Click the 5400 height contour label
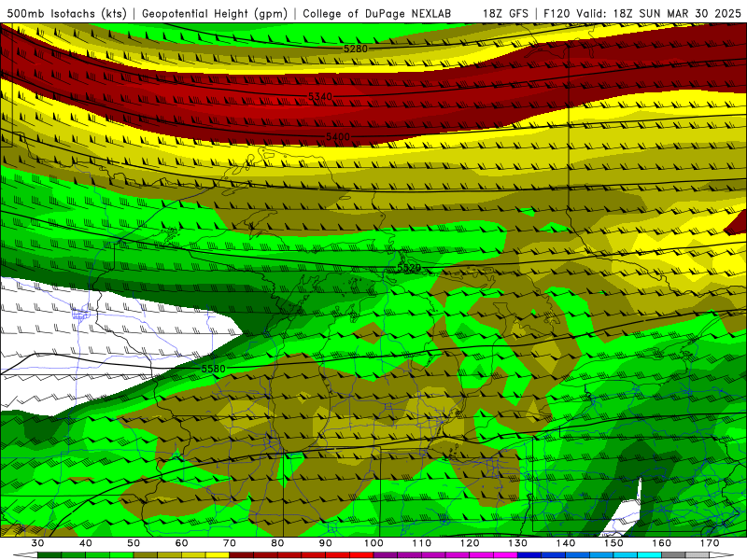Screen dimensions: 747x560 338,137
